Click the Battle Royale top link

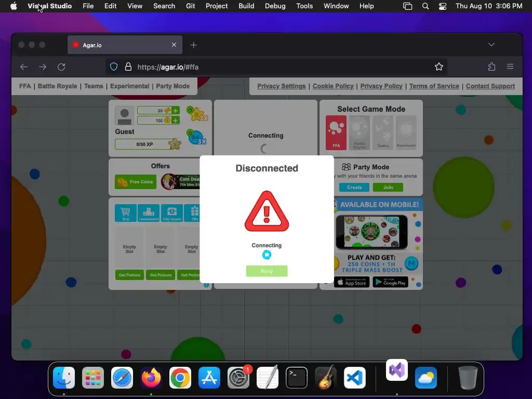coord(57,86)
